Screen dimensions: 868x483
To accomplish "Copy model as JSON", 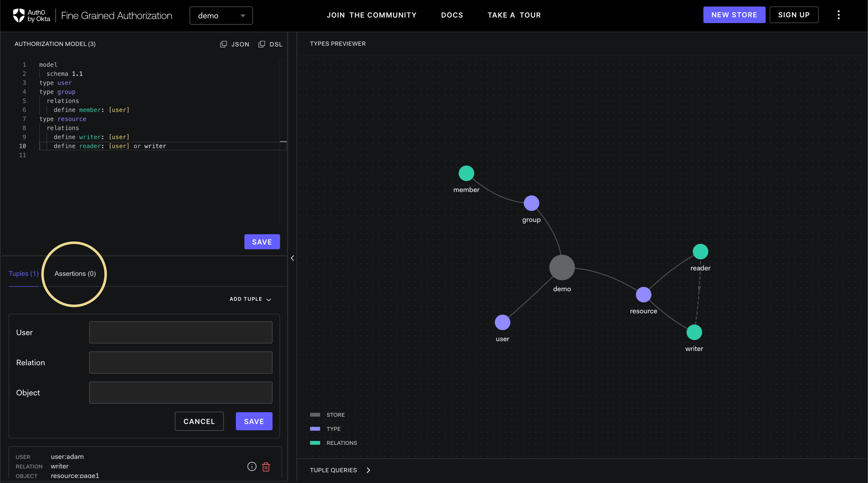I will pos(235,44).
